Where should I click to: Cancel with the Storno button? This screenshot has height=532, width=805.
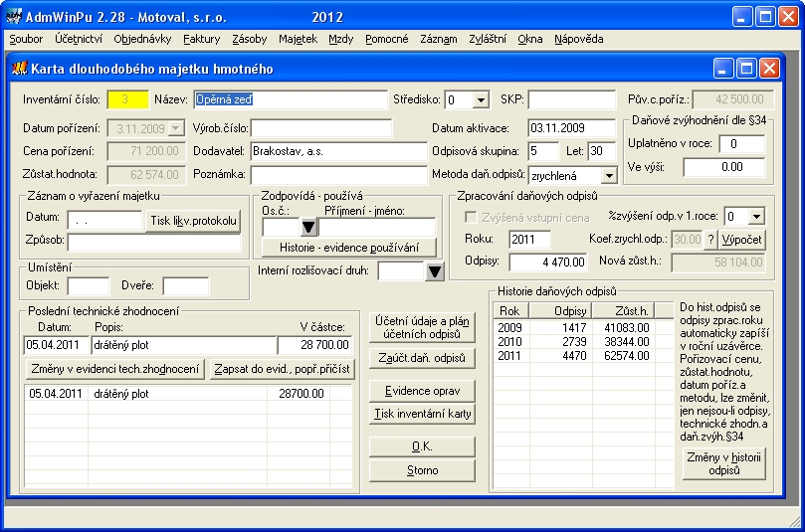pos(422,470)
